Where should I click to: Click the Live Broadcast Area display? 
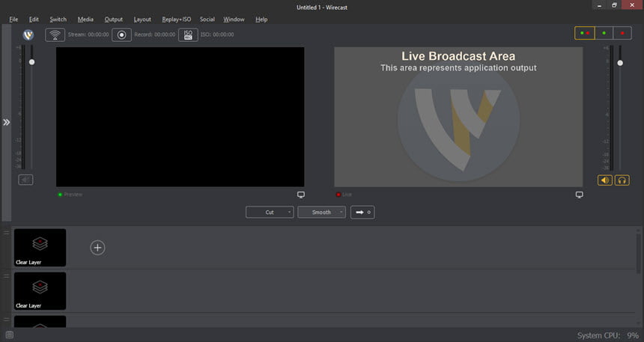[x=458, y=117]
